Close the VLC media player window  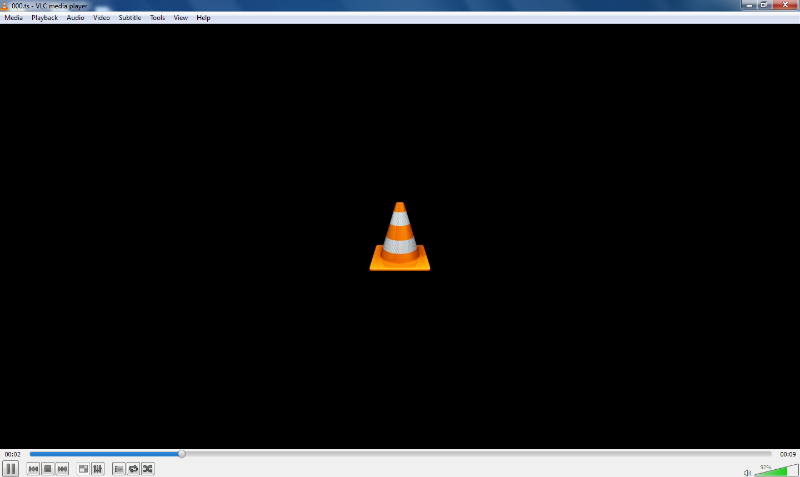point(785,5)
